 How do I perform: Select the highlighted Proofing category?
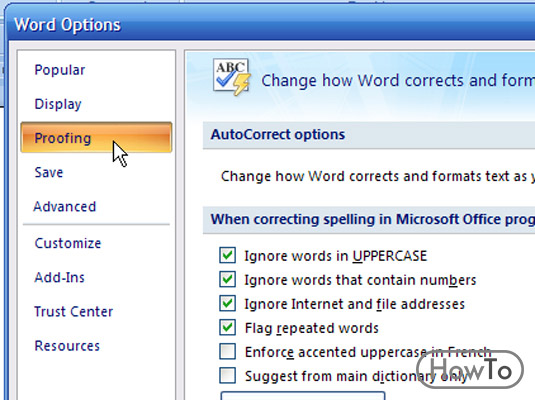click(96, 137)
